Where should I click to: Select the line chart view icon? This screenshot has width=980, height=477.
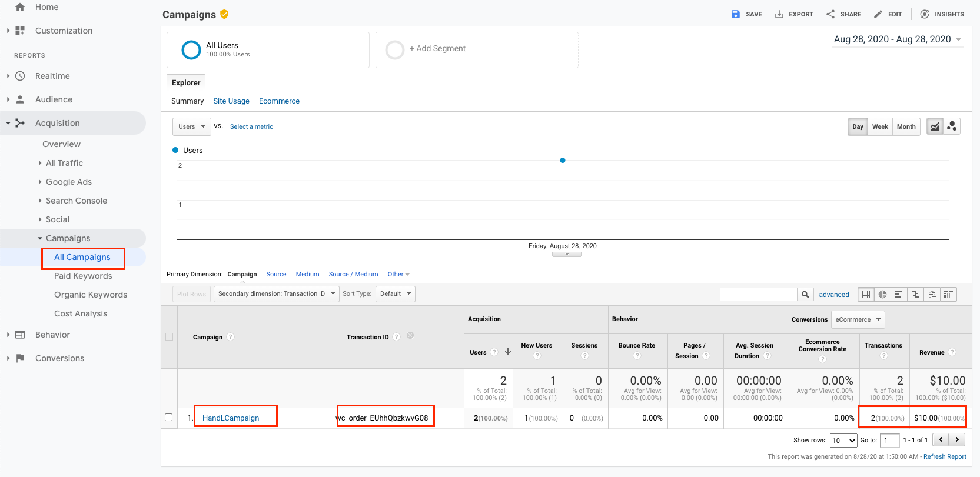click(x=935, y=126)
